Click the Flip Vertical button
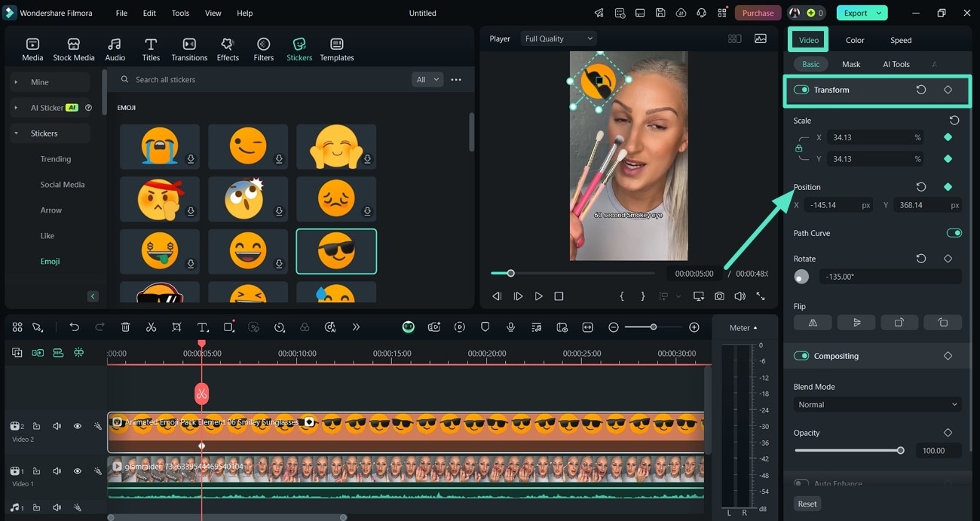 point(856,322)
